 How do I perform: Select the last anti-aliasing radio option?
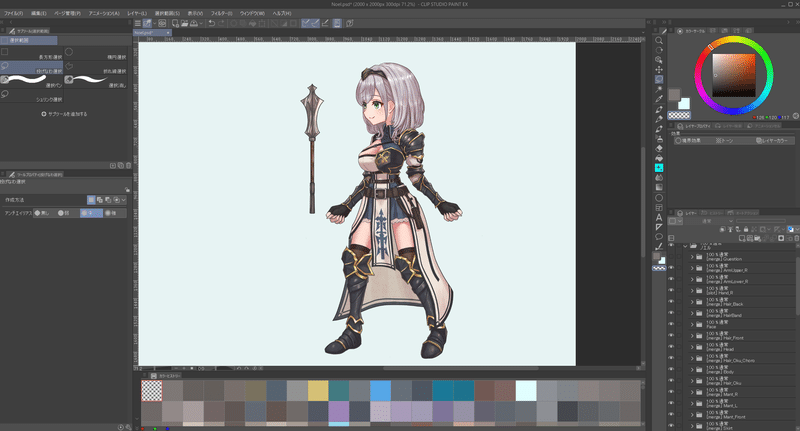pyautogui.click(x=114, y=213)
